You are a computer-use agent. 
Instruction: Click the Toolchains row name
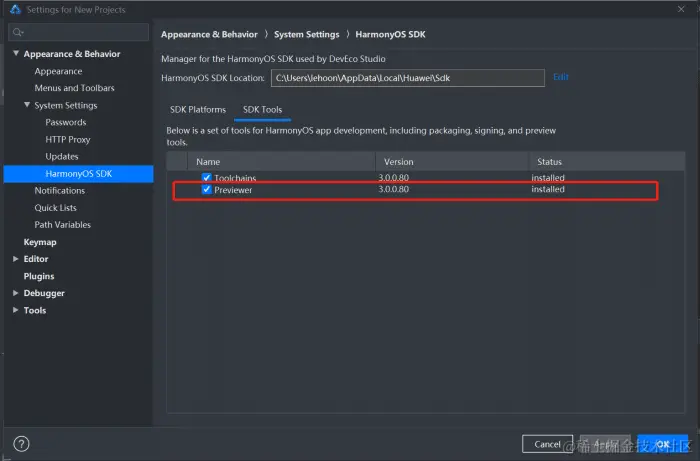pyautogui.click(x=235, y=178)
